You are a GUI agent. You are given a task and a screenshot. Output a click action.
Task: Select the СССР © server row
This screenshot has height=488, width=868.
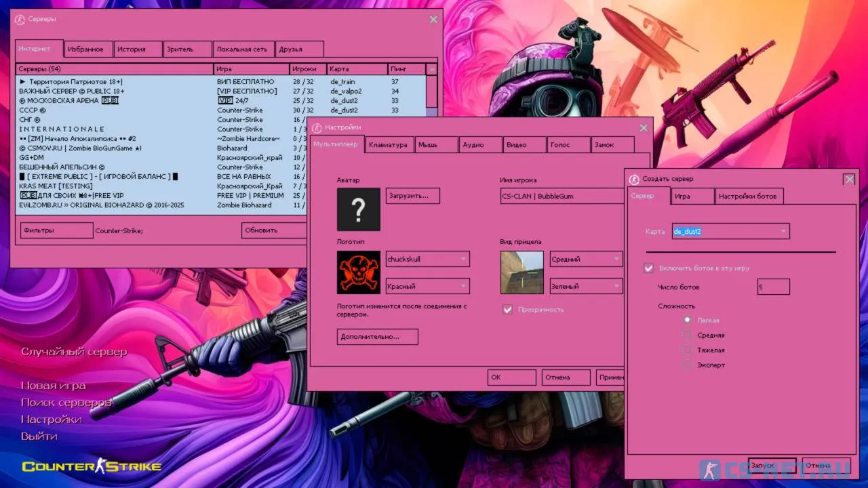tap(221, 110)
